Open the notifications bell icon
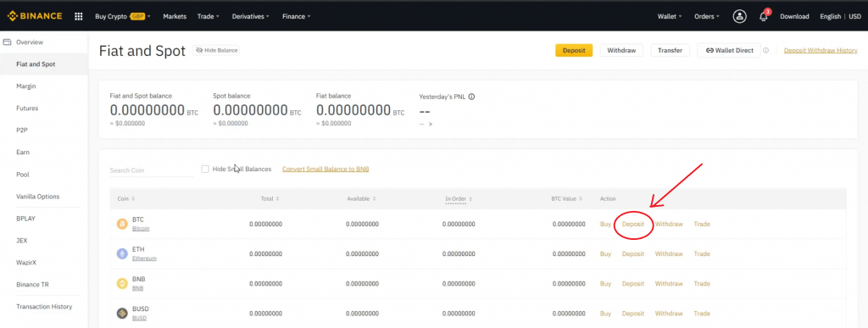The image size is (868, 328). coord(764,17)
